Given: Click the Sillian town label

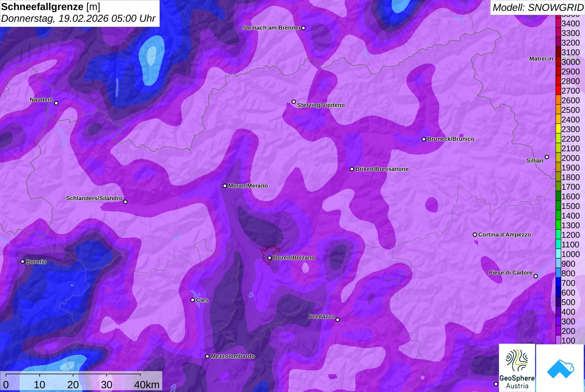Looking at the screenshot, I should pyautogui.click(x=535, y=161).
